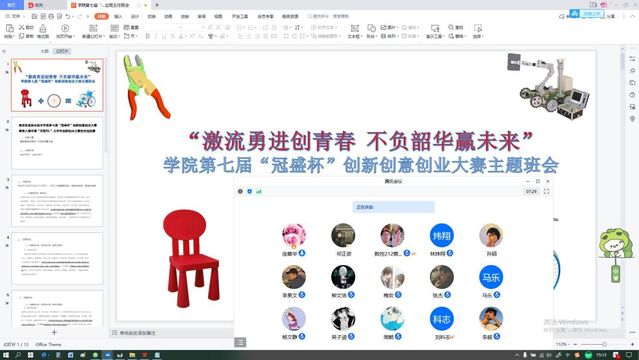Open the 文件 File menu dropdown

pyautogui.click(x=15, y=16)
